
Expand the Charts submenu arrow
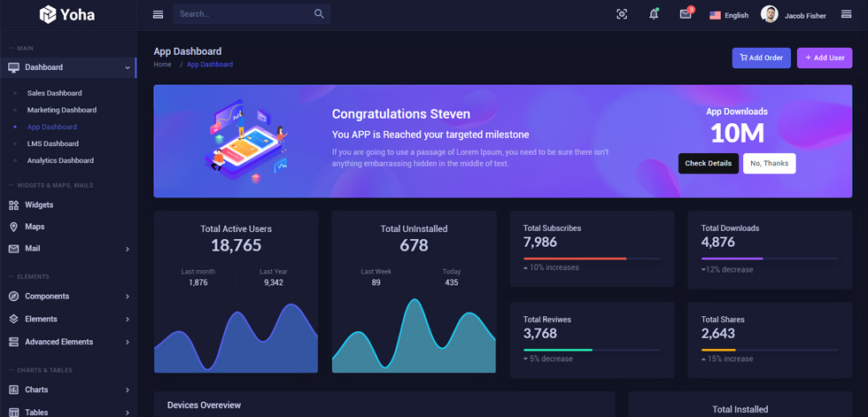click(128, 390)
